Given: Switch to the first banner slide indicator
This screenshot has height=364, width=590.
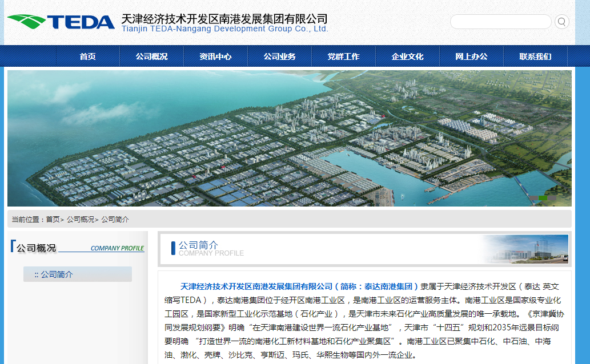Looking at the screenshot, I should click(533, 199).
